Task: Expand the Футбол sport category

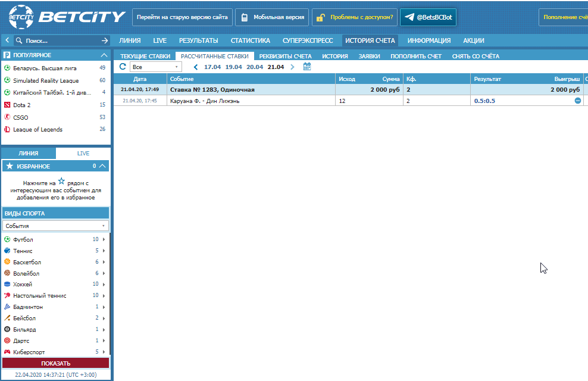Action: coord(104,239)
